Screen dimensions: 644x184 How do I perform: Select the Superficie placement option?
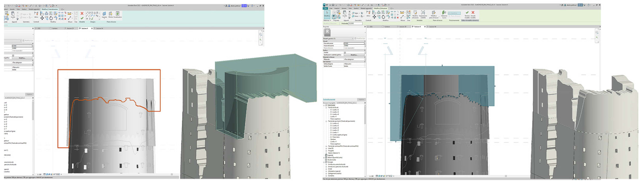pos(454,13)
